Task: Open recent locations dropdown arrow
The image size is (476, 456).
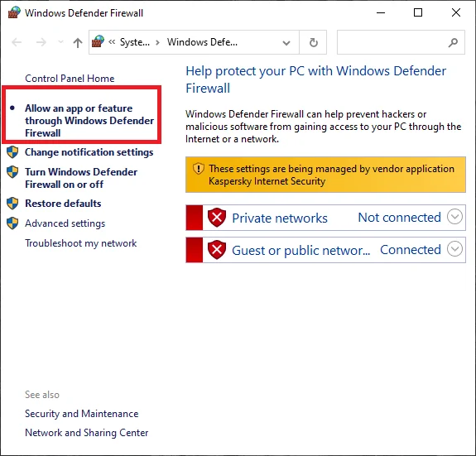Action: coord(60,42)
